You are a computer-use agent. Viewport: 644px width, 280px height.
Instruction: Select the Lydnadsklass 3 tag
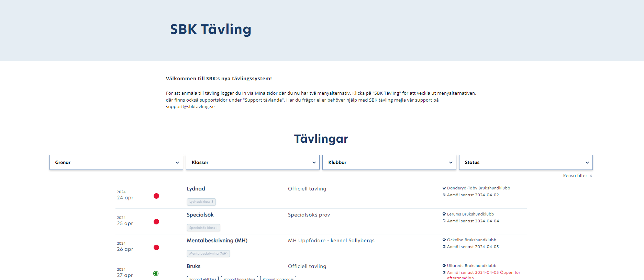[x=201, y=202]
